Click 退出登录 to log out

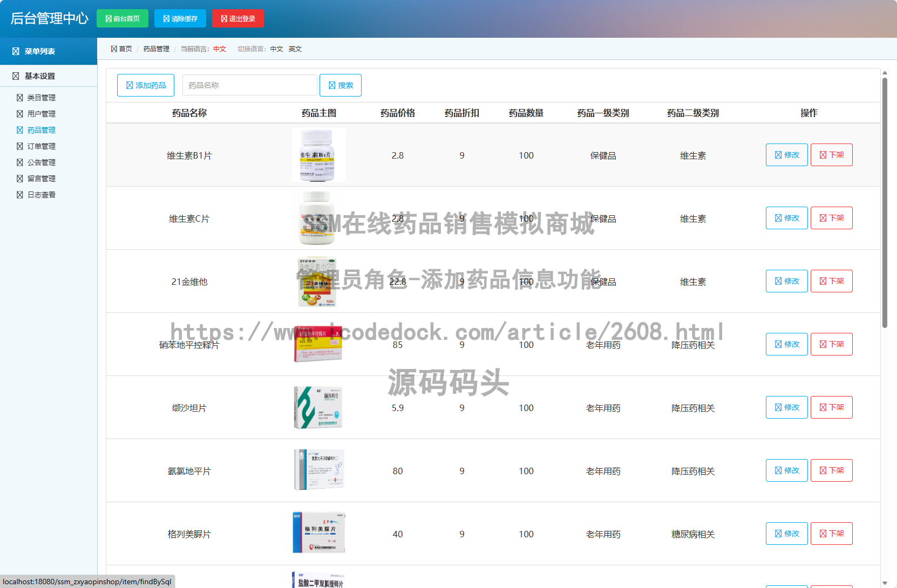238,18
